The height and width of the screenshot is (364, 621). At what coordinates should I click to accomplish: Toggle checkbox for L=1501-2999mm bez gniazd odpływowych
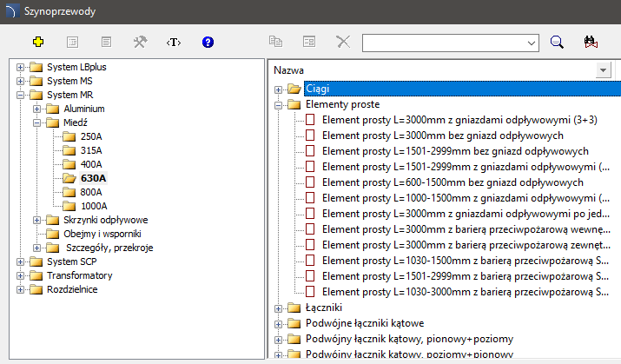[311, 151]
